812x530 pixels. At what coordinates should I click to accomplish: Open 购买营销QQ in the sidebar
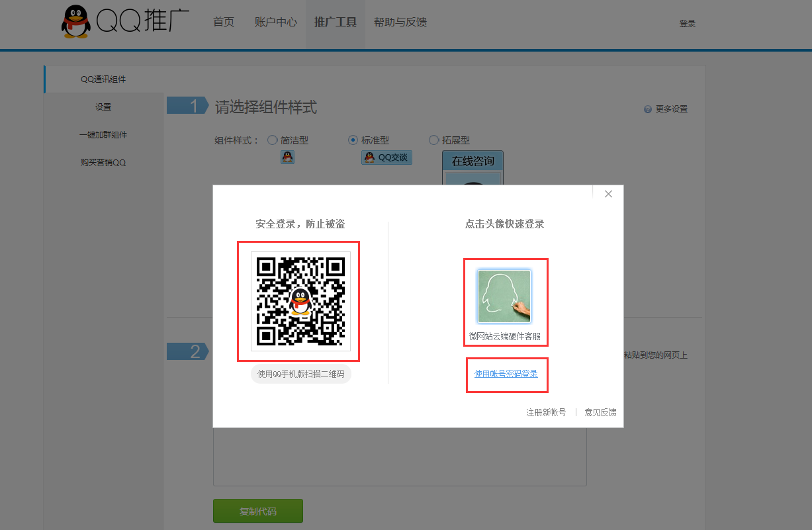pos(103,163)
